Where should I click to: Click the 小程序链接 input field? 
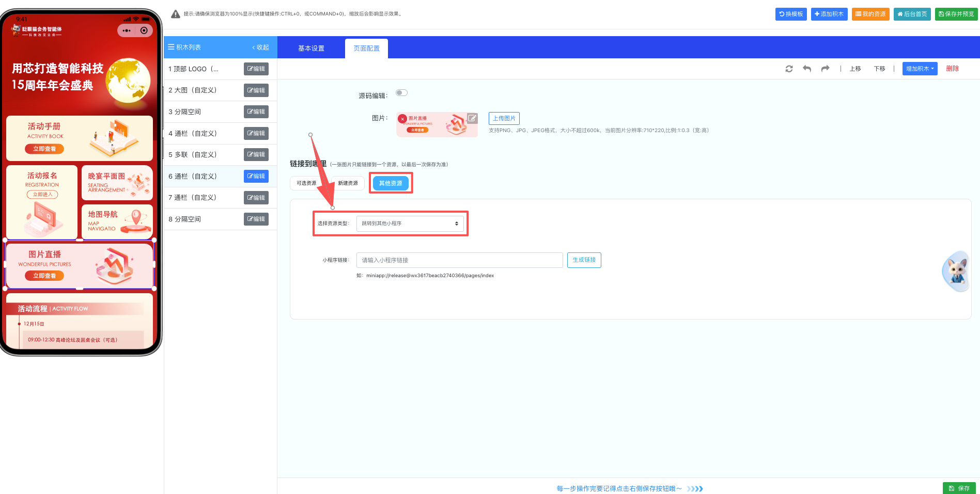point(459,260)
